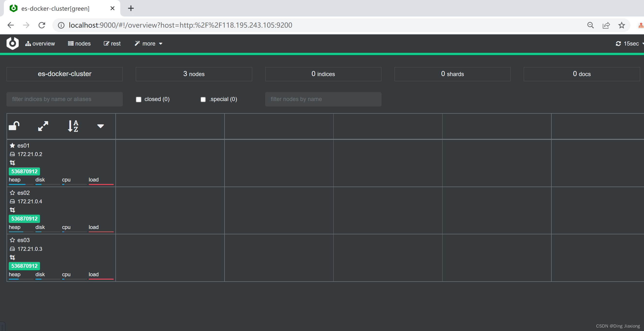
Task: Click the browser forward arrow
Action: (26, 25)
